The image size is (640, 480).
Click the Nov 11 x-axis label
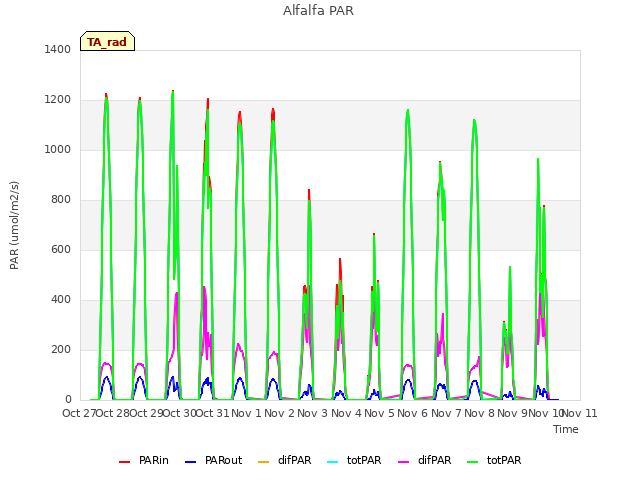click(x=580, y=413)
